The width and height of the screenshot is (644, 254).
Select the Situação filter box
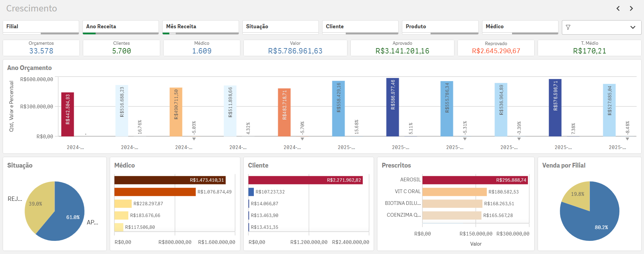coord(280,27)
